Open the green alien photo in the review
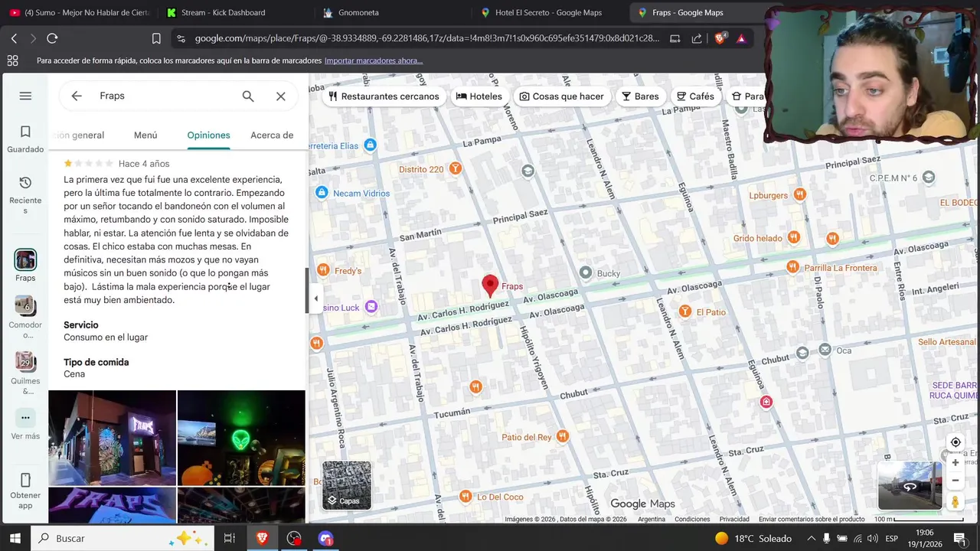 pos(241,438)
